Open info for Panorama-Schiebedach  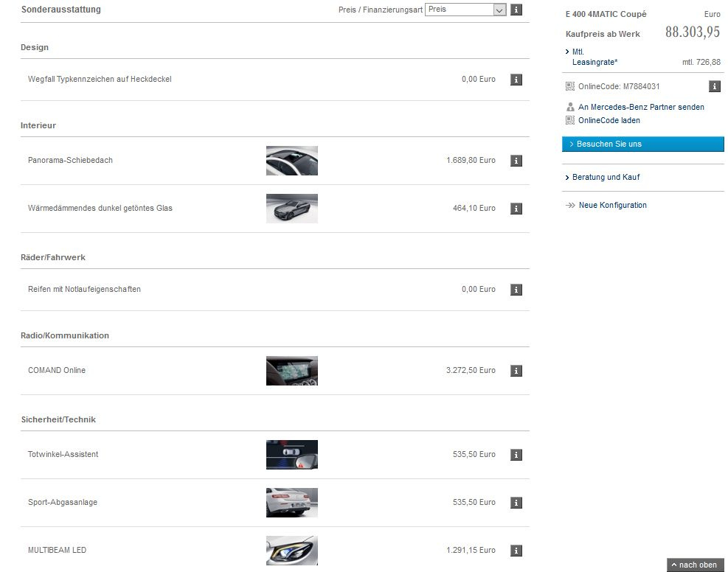pos(516,161)
